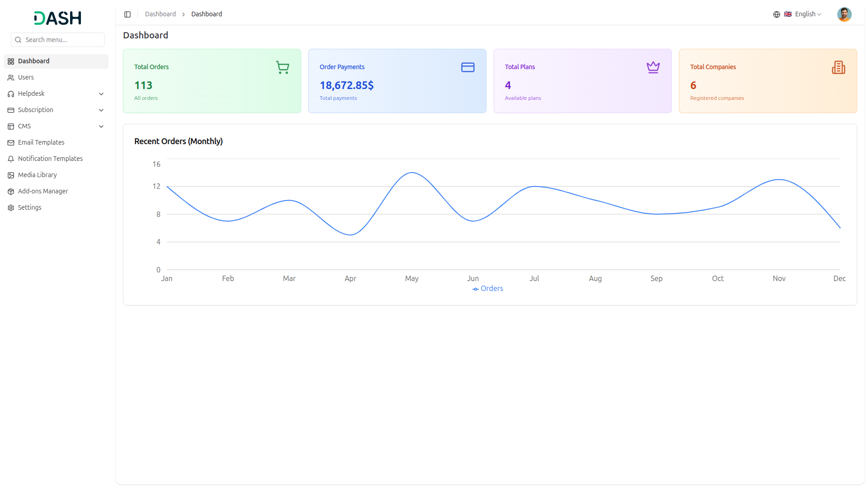Open the user avatar menu
This screenshot has height=488, width=868.
click(x=844, y=14)
